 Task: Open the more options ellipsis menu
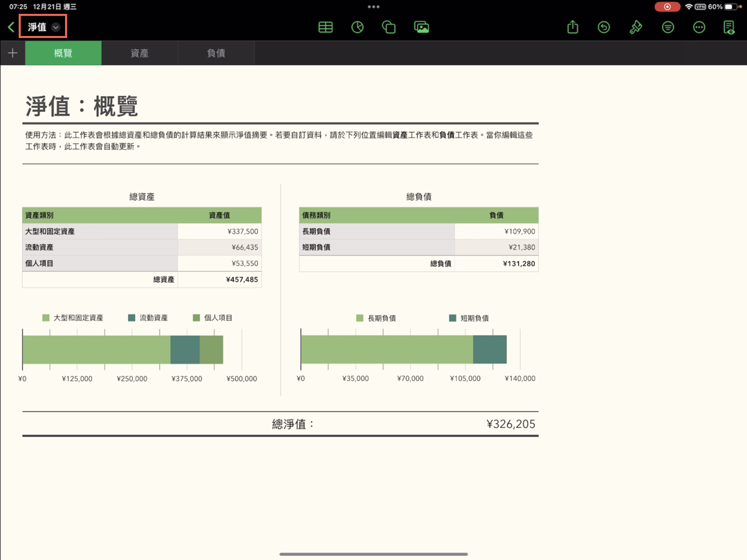[x=699, y=27]
